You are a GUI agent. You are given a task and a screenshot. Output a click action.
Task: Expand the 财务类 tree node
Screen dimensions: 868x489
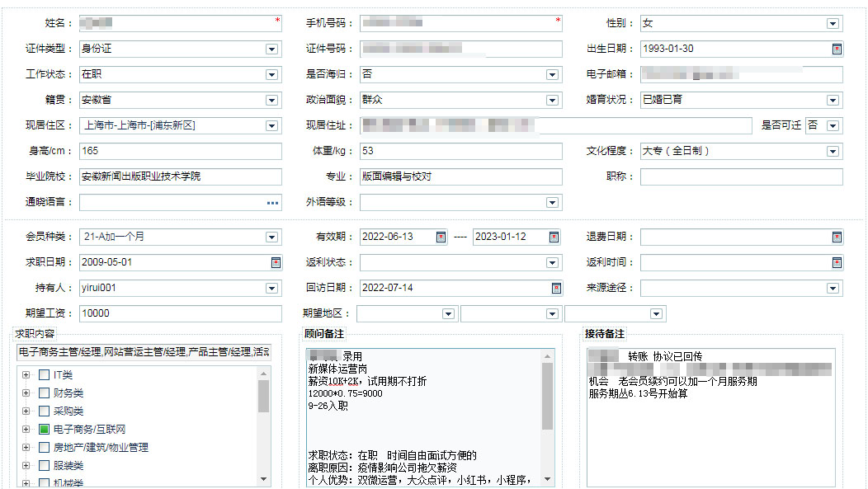click(26, 393)
